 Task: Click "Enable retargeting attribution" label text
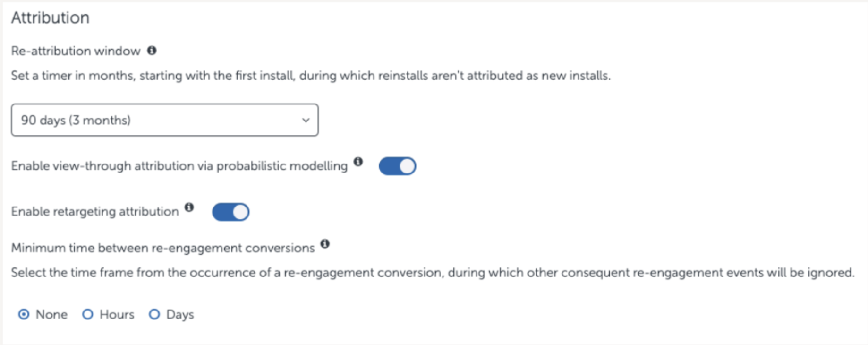94,212
